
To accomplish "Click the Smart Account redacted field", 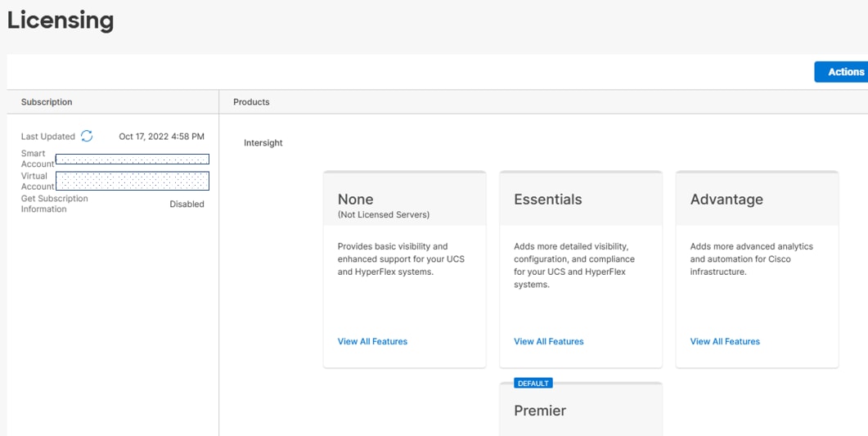I will [x=133, y=160].
